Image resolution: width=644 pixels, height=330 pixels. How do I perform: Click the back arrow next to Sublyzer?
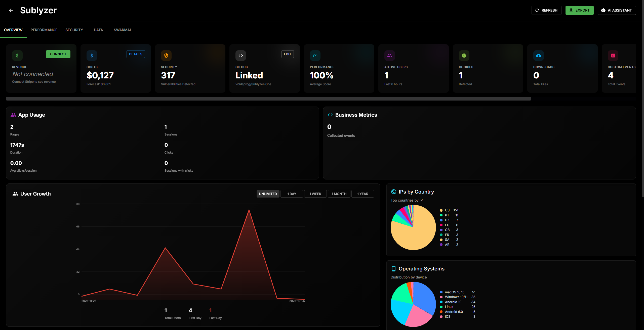(x=11, y=10)
